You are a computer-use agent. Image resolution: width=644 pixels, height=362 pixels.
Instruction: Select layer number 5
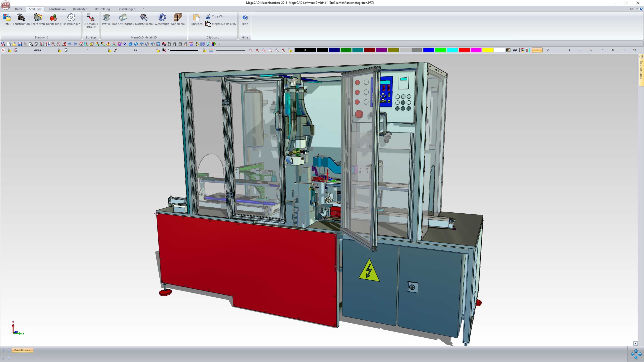coord(580,50)
